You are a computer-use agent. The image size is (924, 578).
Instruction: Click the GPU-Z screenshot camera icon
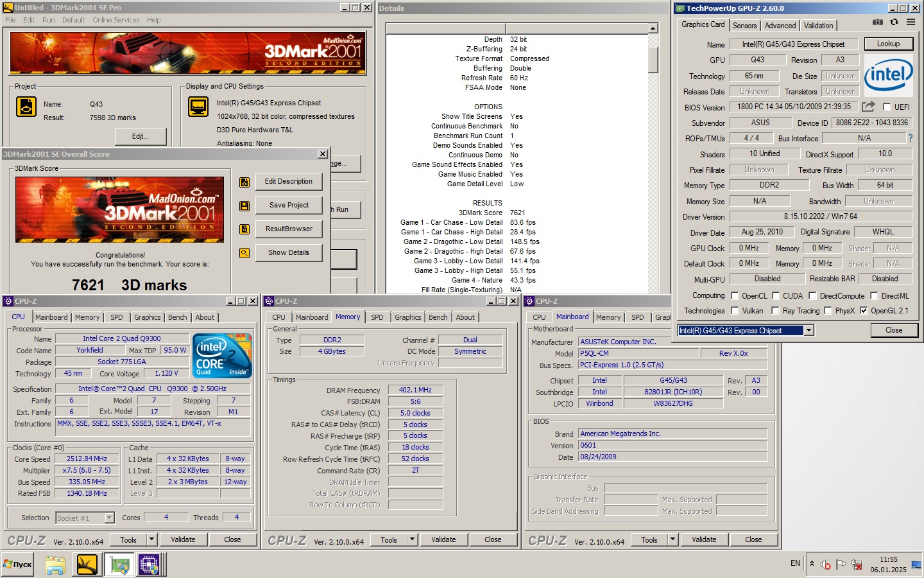[877, 22]
